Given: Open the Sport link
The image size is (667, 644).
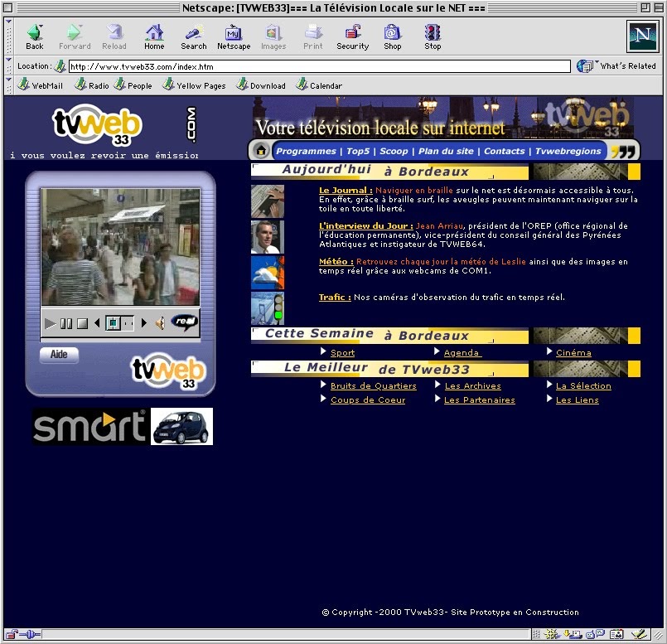Looking at the screenshot, I should [342, 353].
